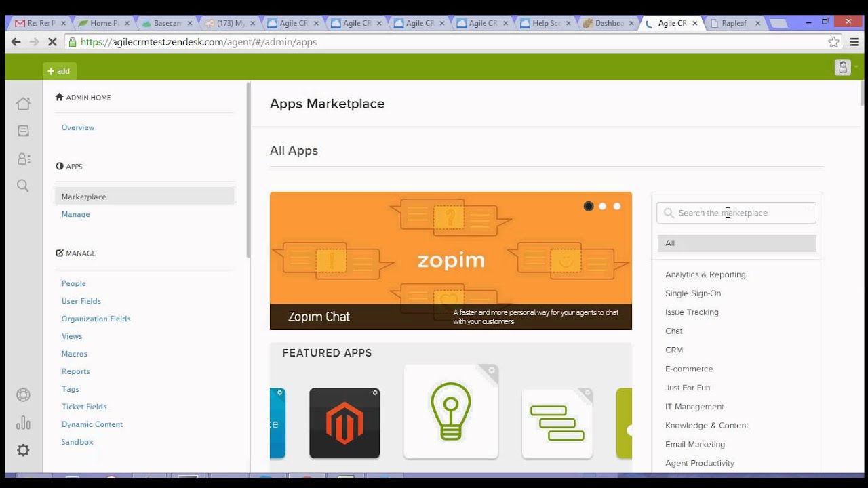
Task: Click the add button in the top bar
Action: click(59, 71)
